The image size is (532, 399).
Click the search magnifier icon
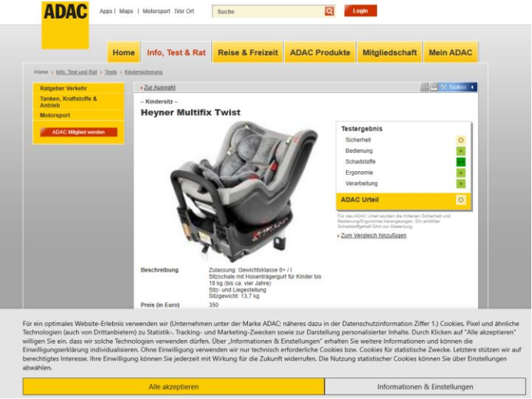(x=329, y=12)
